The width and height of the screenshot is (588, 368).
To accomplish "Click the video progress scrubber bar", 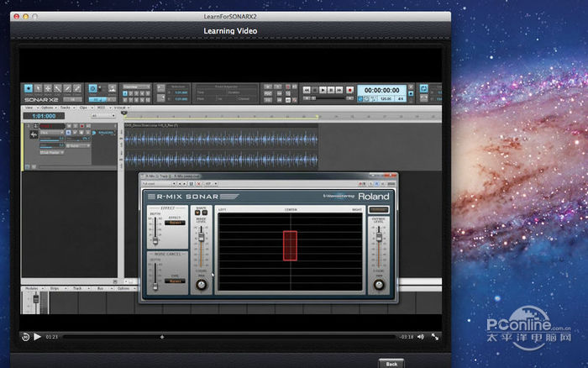I will pos(227,336).
